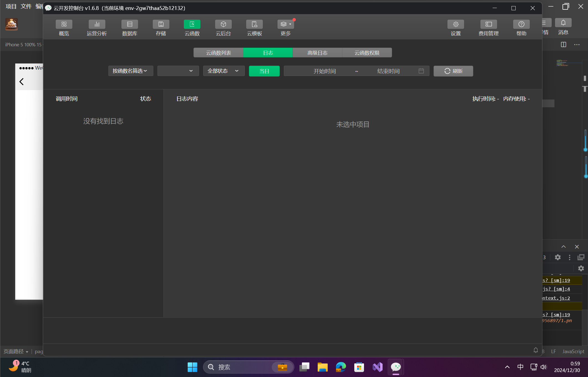Open the 云模板 template icon
Viewport: 588px width, 377px height.
[254, 24]
